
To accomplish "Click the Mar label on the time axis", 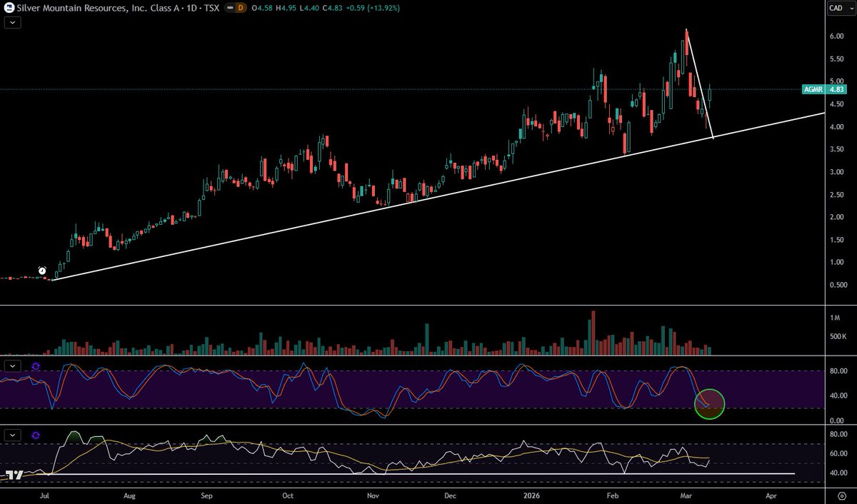I will point(686,494).
